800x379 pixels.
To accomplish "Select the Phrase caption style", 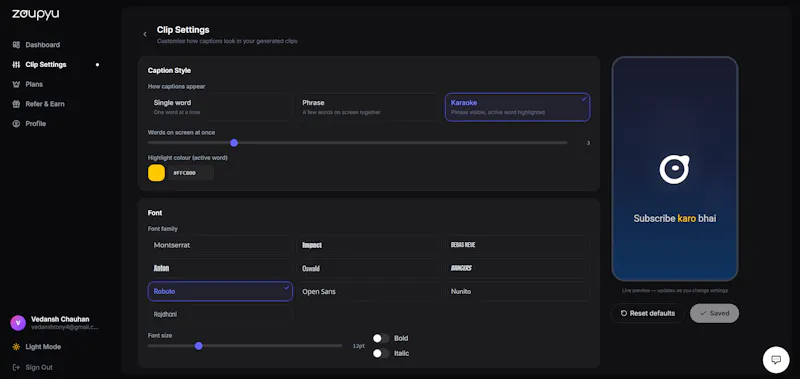I will click(x=369, y=107).
